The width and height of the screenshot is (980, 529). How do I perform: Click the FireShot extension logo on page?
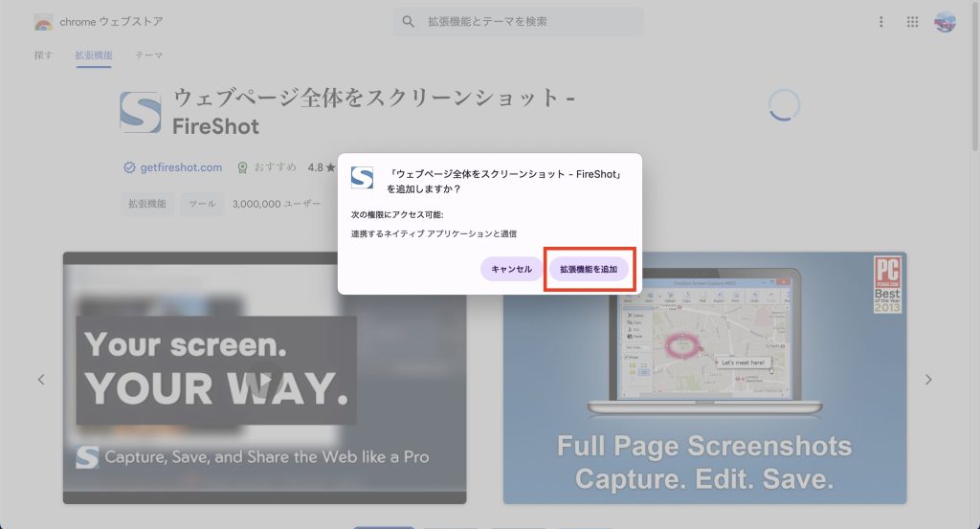click(x=140, y=113)
